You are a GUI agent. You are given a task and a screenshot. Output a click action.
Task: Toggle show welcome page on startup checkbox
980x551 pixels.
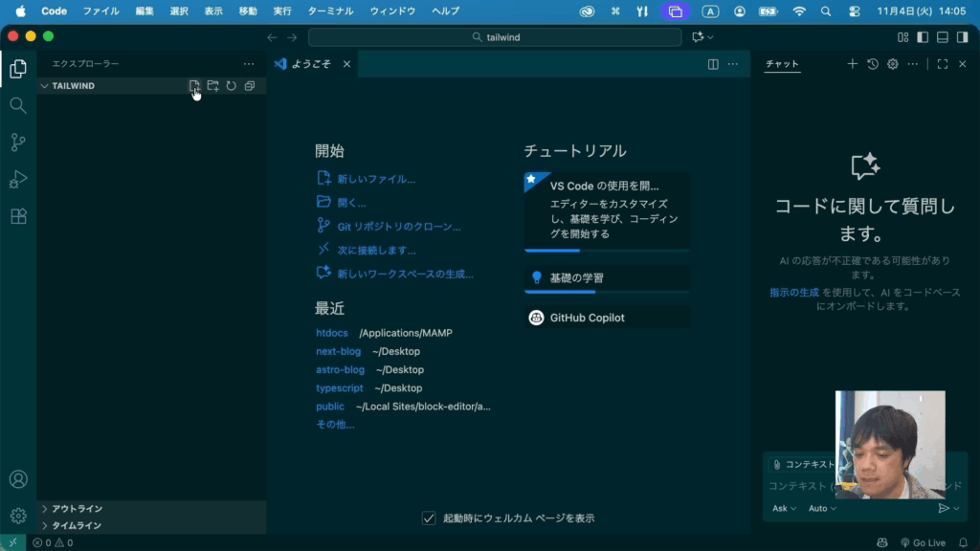[x=429, y=518]
